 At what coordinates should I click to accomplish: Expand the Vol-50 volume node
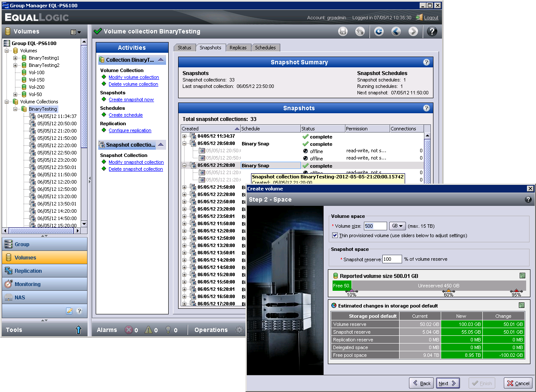tap(15, 94)
